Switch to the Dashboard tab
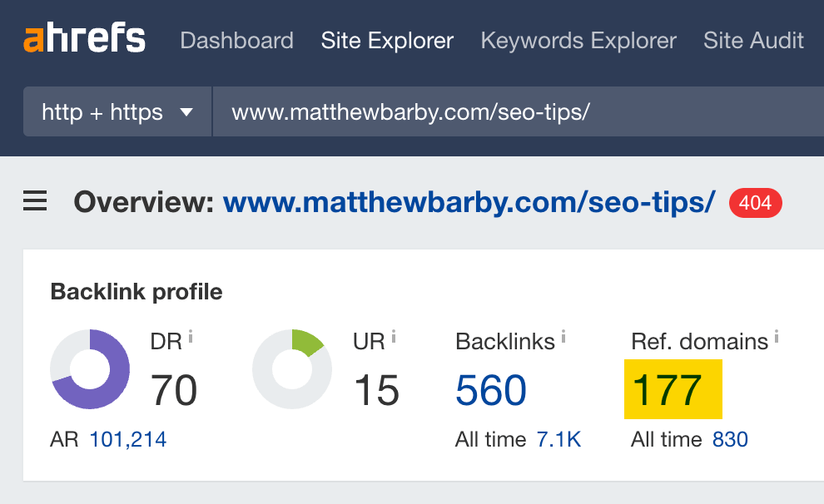 click(x=236, y=40)
